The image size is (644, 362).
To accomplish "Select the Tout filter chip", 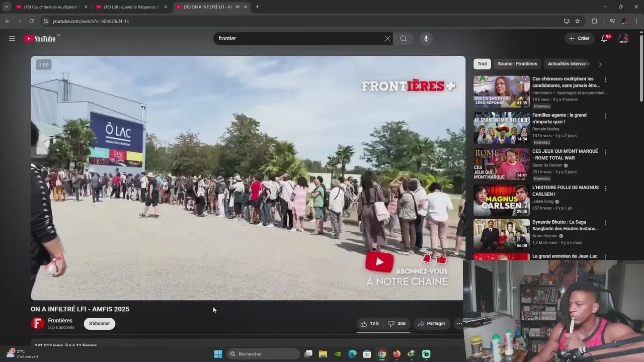I will 482,64.
